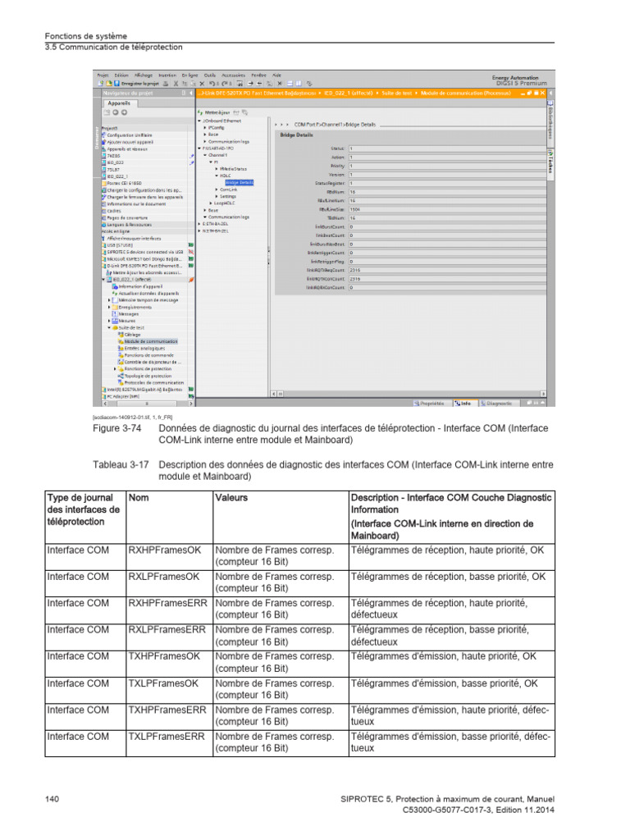Select Bridge Details tree item
This screenshot has width=630, height=840.
(x=238, y=182)
